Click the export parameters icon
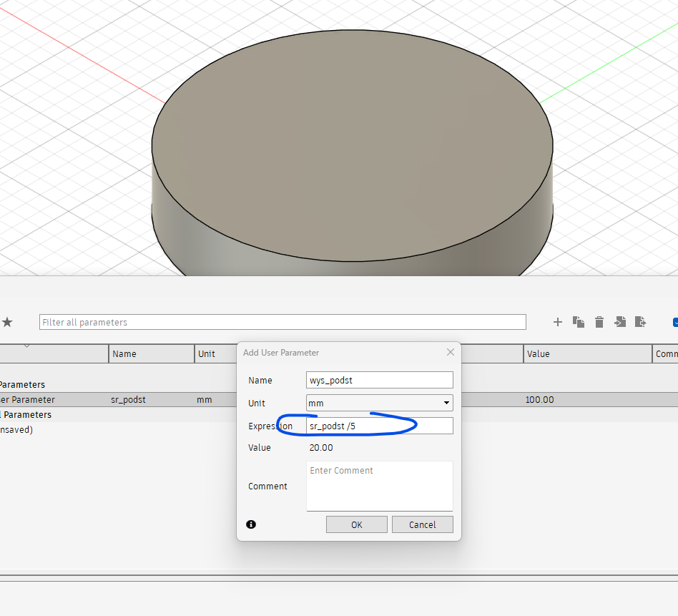 pos(641,322)
